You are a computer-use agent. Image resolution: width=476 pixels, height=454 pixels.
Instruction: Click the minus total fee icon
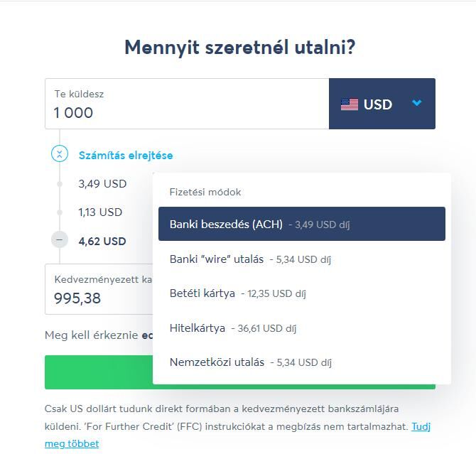click(60, 240)
